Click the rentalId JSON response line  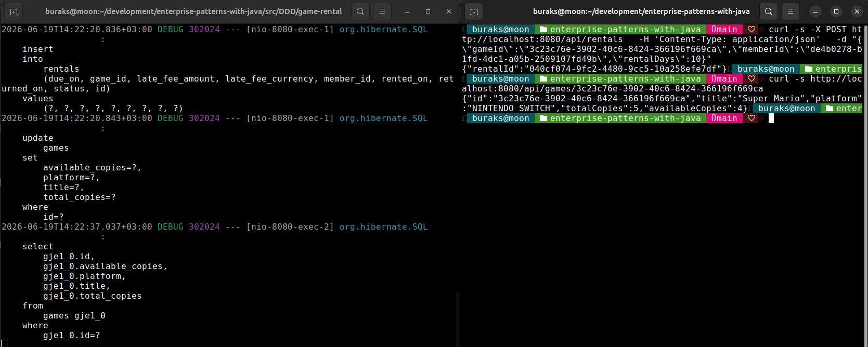pyautogui.click(x=594, y=69)
